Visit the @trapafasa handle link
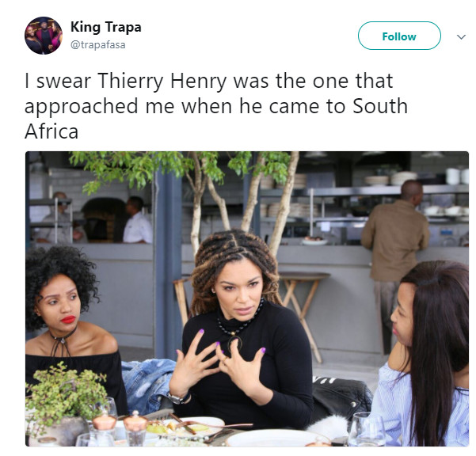Image resolution: width=476 pixels, height=456 pixels. [97, 45]
